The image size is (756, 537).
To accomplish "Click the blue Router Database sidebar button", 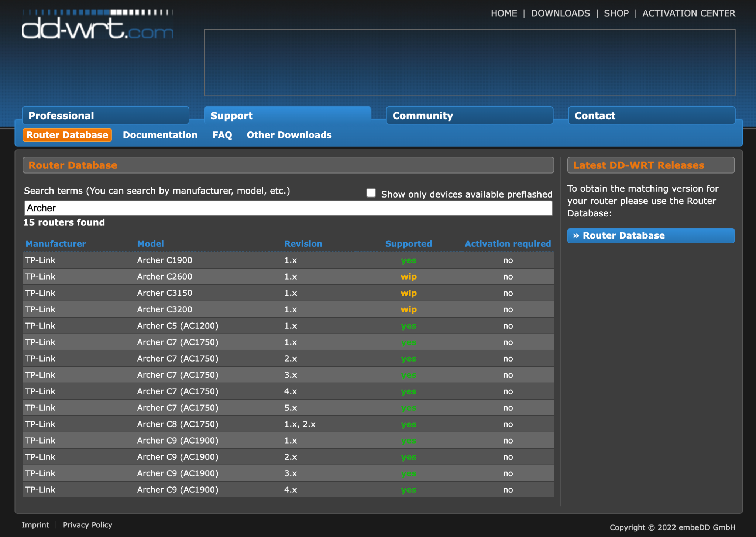I will coord(651,236).
